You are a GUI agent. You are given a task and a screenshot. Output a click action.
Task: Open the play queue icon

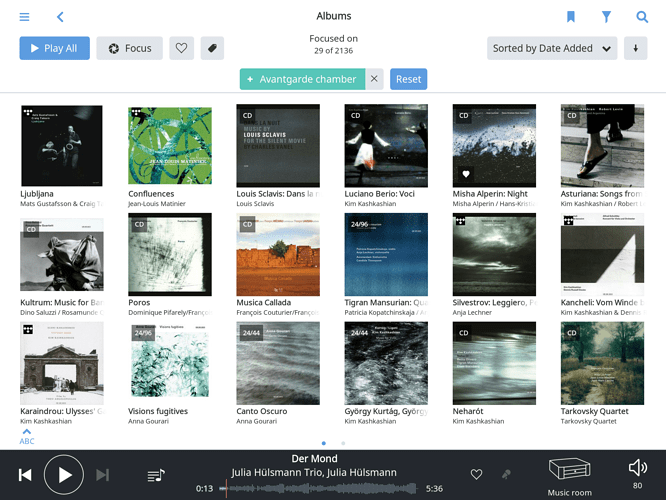tap(156, 475)
